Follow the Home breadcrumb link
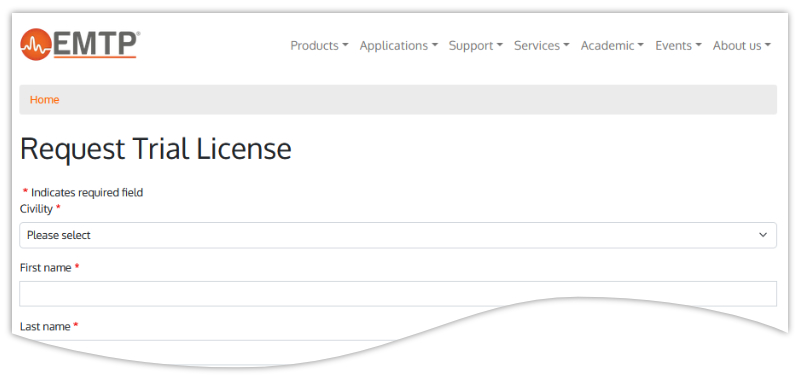800x375 pixels. click(x=44, y=99)
